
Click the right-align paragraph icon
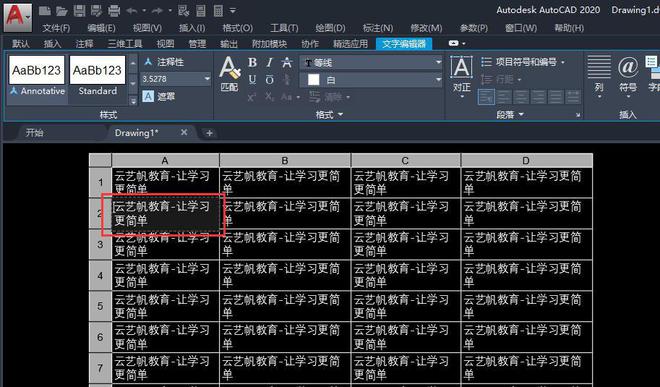pyautogui.click(x=538, y=97)
